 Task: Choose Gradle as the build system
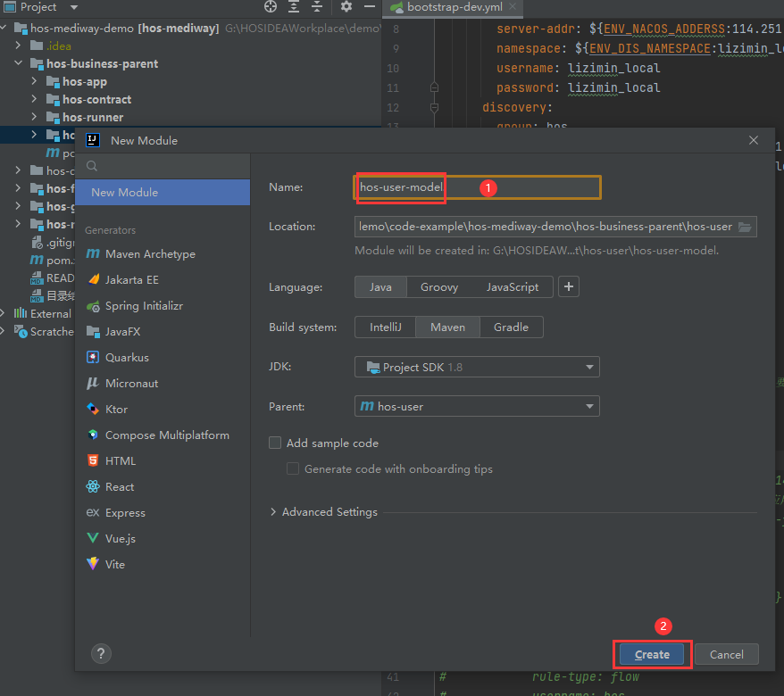511,327
